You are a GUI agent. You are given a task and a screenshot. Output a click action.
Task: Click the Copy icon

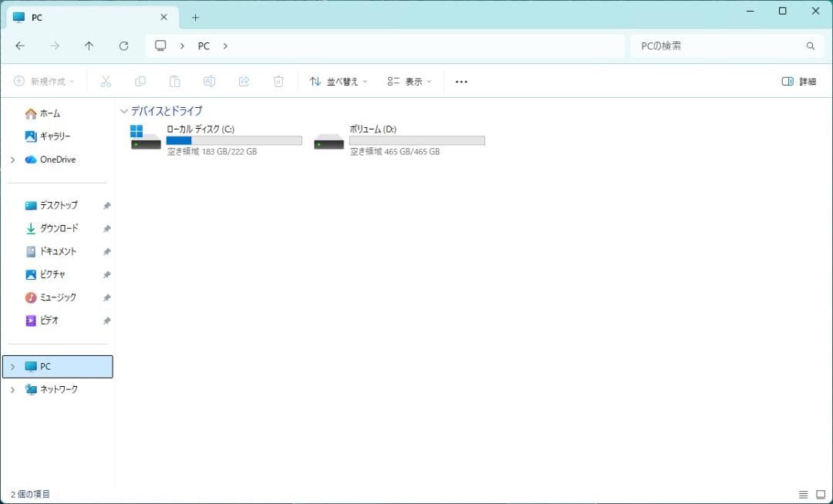140,81
